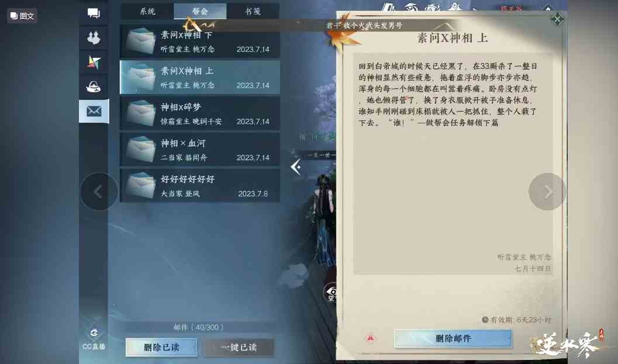Open the CC直播 live stream icon
The image size is (618, 364).
pos(94,338)
